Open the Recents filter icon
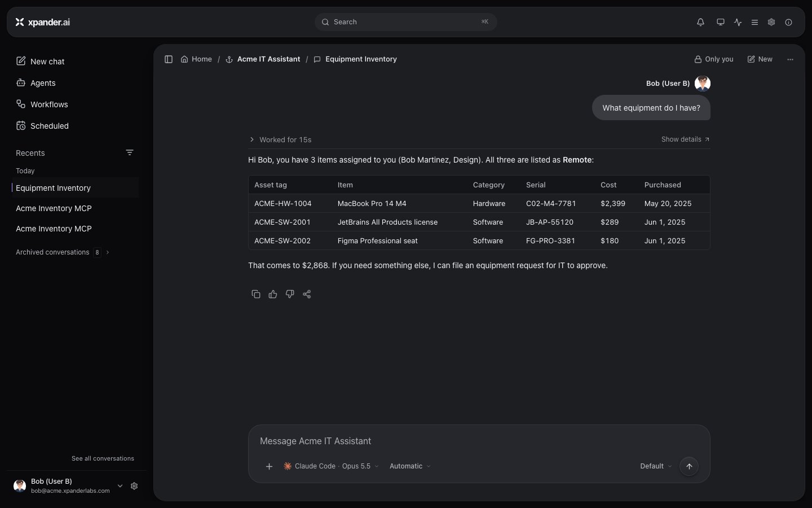This screenshot has width=812, height=508. click(x=130, y=152)
